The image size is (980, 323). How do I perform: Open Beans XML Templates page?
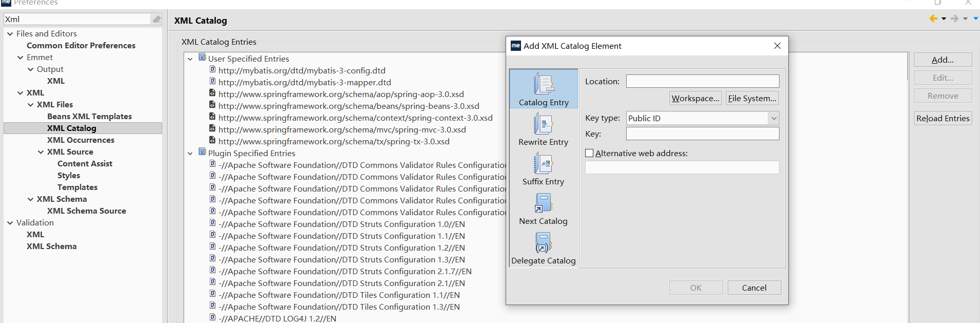coord(89,116)
